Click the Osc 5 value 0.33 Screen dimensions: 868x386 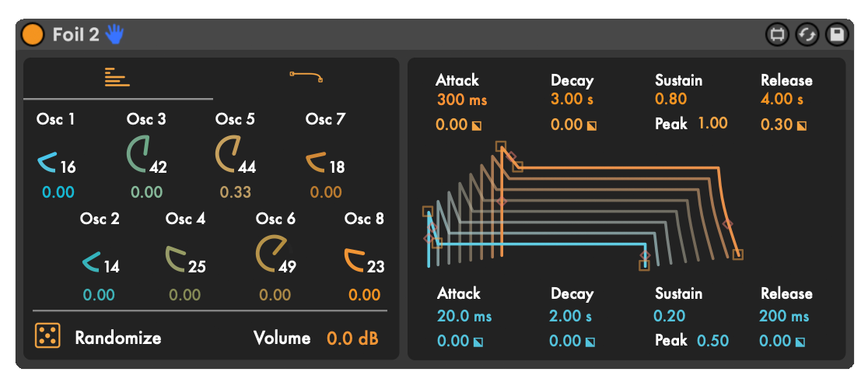click(235, 192)
